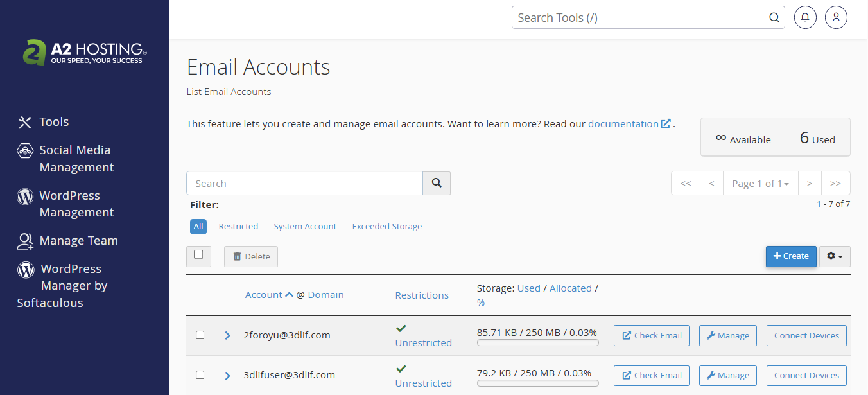This screenshot has height=395, width=868.
Task: Check the select-all checkbox above the table
Action: (198, 256)
